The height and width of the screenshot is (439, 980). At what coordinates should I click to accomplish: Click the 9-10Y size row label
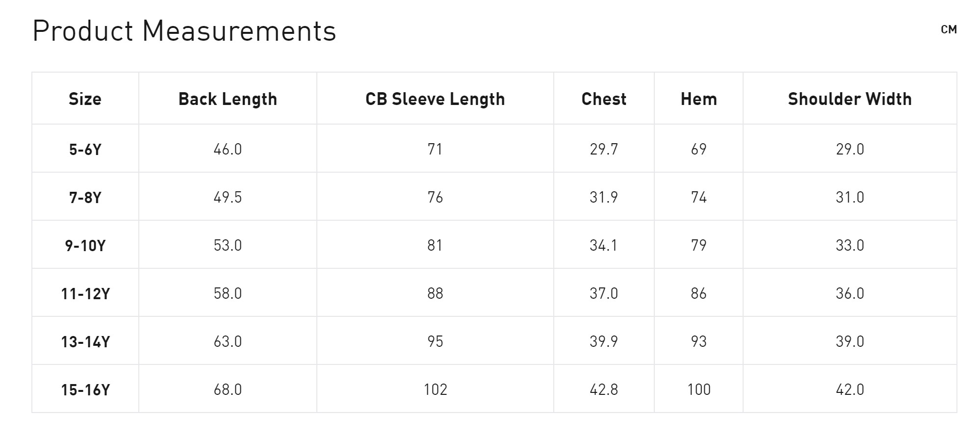pos(85,245)
